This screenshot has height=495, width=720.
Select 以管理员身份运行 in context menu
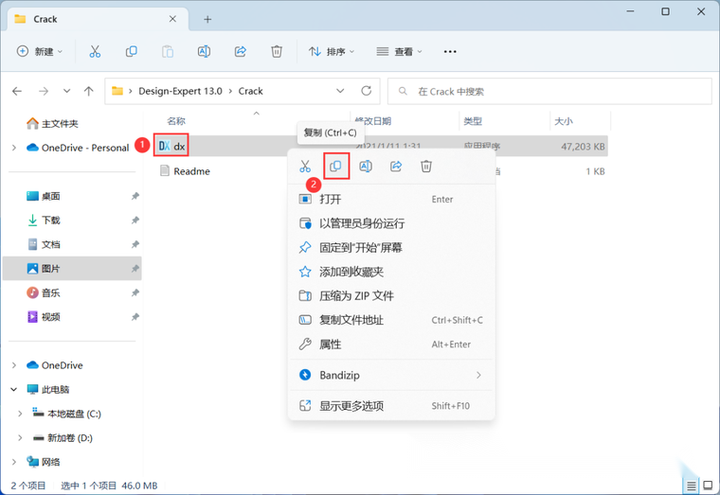[391, 224]
